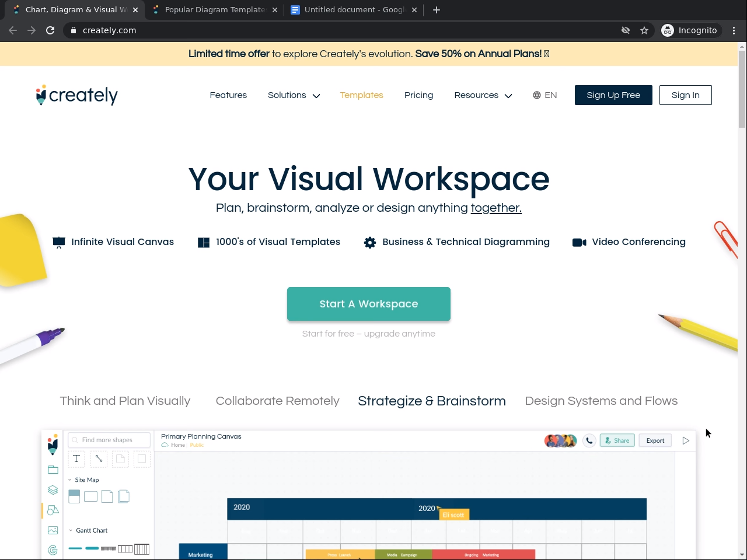Viewport: 747px width, 560px height.
Task: Click the Sign In button
Action: point(686,95)
